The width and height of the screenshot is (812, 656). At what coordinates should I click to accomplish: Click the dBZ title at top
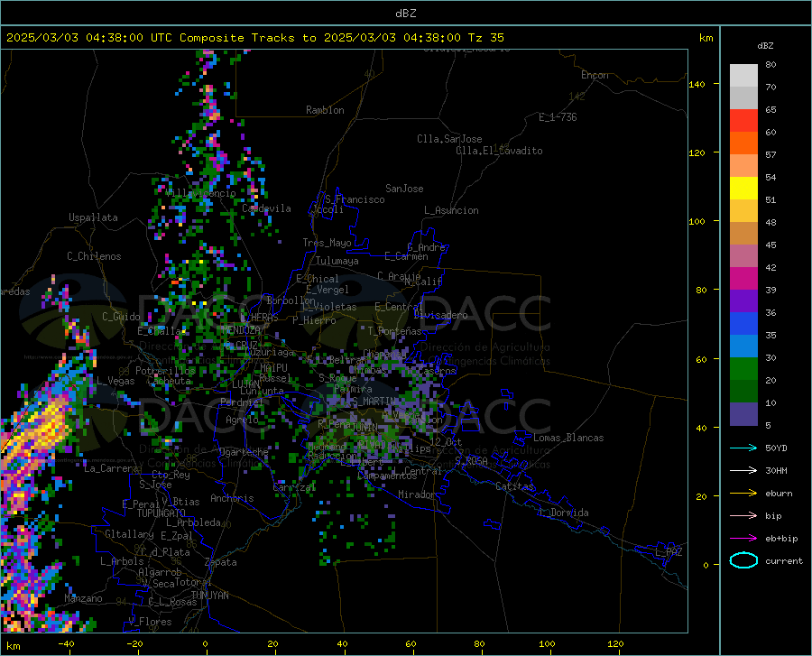pyautogui.click(x=405, y=14)
